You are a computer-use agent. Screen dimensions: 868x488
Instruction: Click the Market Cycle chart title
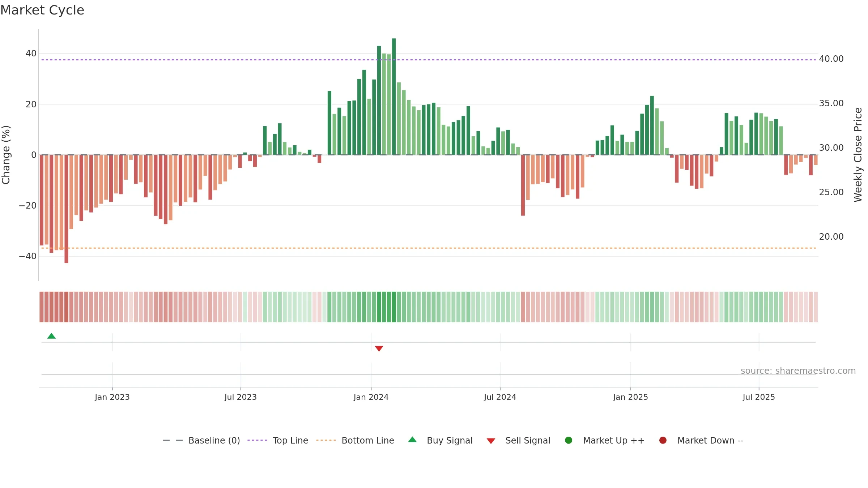[42, 10]
